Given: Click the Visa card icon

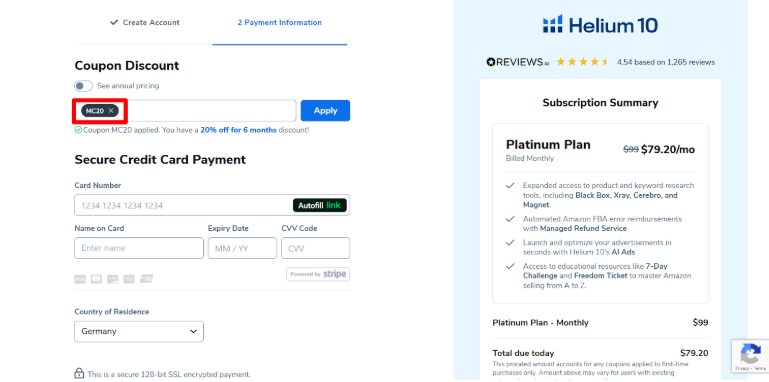Looking at the screenshot, I should click(80, 279).
